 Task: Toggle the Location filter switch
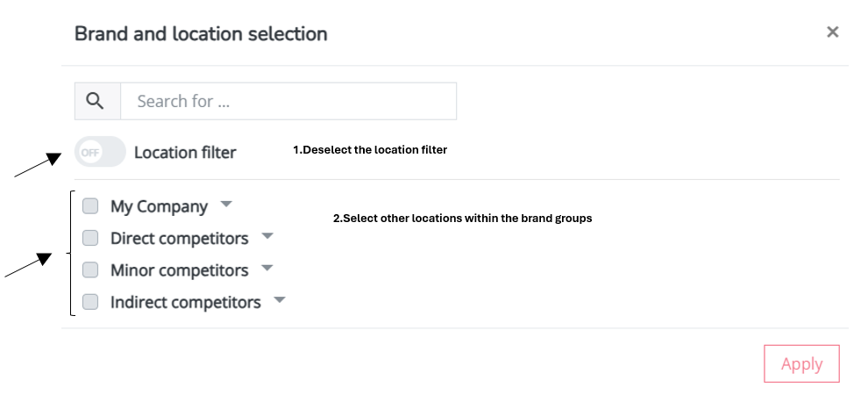click(100, 151)
